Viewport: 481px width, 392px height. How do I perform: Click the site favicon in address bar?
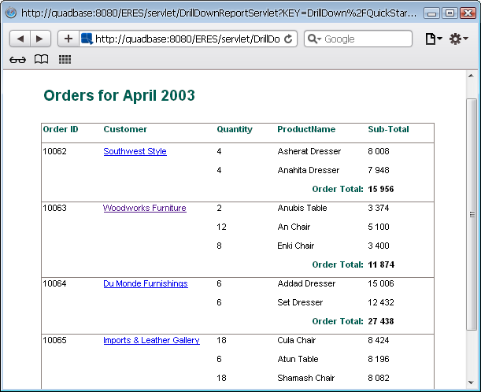pos(87,39)
